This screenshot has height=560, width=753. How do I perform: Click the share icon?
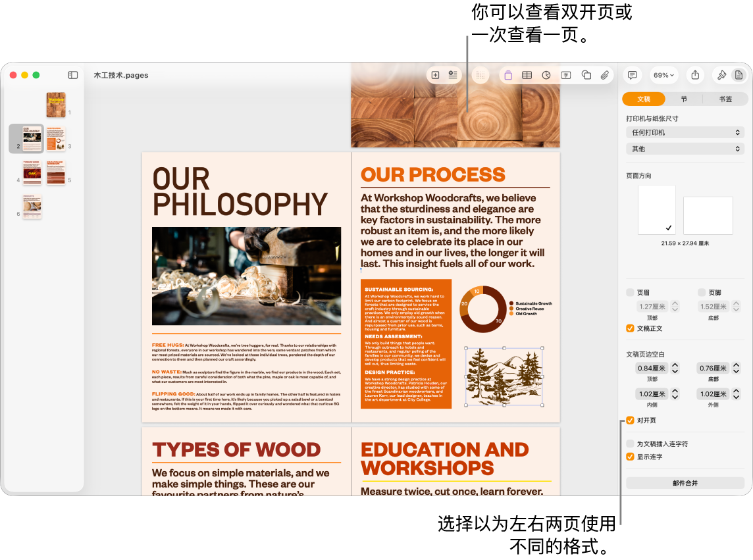[x=695, y=75]
